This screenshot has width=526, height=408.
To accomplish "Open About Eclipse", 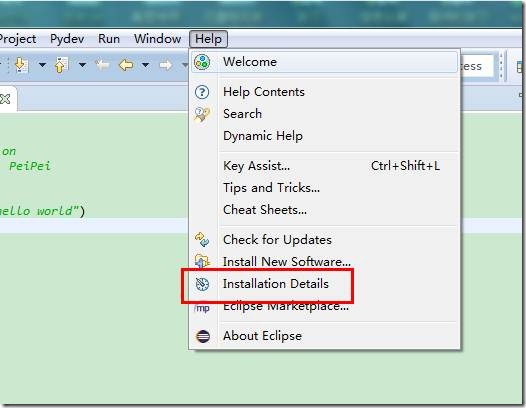I will click(x=324, y=336).
